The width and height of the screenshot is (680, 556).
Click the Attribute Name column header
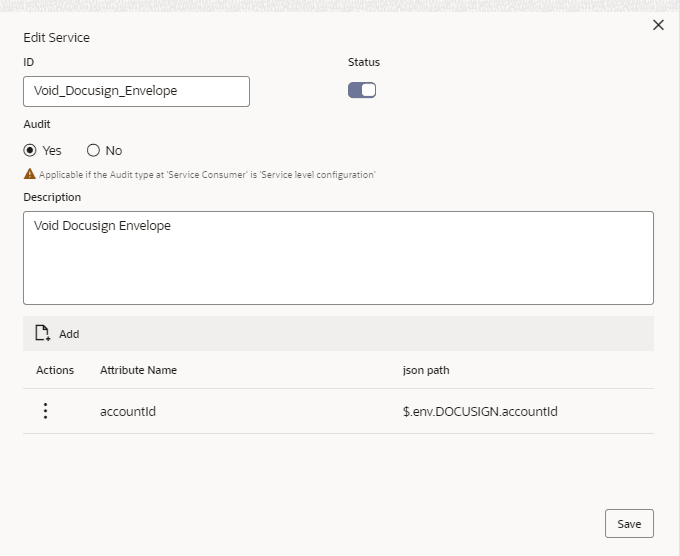tap(138, 370)
